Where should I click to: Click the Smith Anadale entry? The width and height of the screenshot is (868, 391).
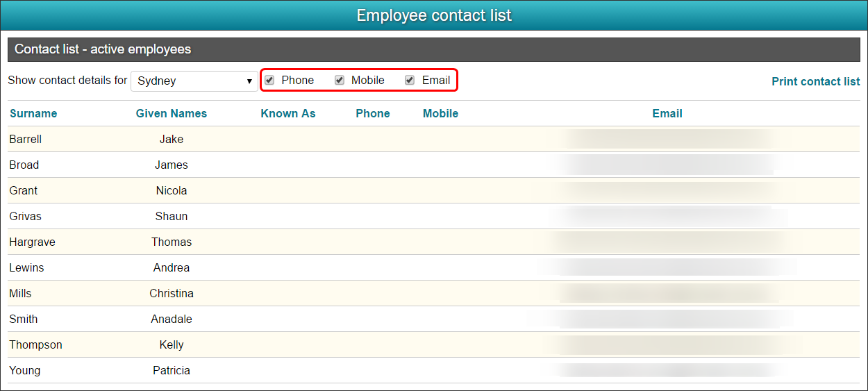pos(433,319)
